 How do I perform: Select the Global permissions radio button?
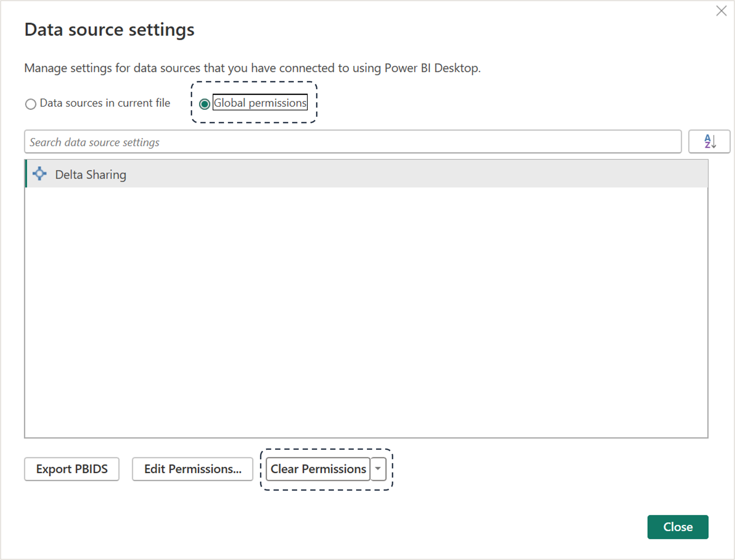205,104
